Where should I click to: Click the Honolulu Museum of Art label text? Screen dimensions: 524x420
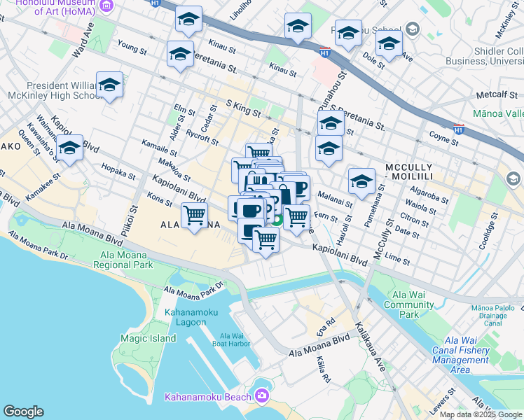pyautogui.click(x=55, y=7)
